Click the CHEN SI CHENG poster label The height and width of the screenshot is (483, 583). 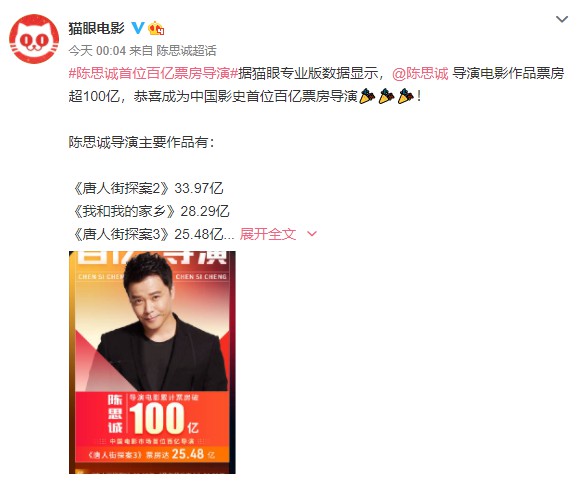coord(201,277)
